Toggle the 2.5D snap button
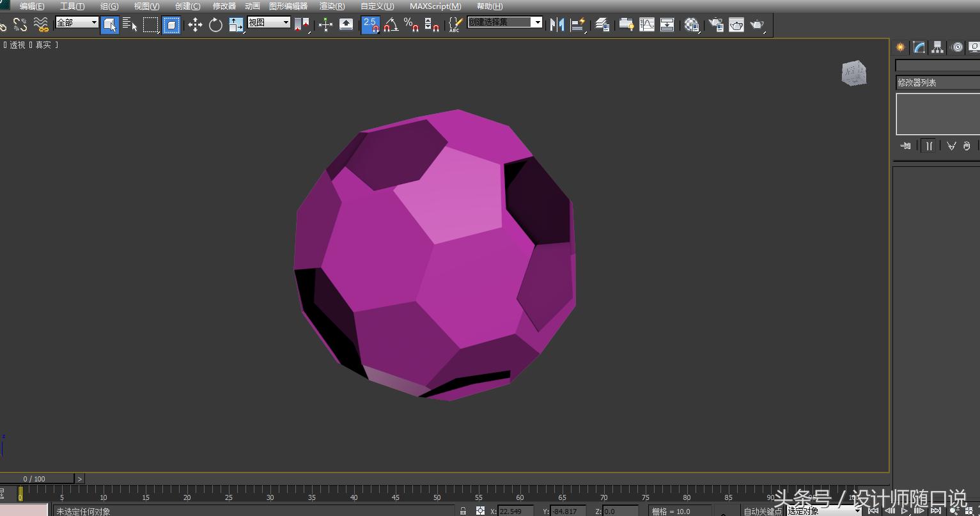 pos(370,24)
